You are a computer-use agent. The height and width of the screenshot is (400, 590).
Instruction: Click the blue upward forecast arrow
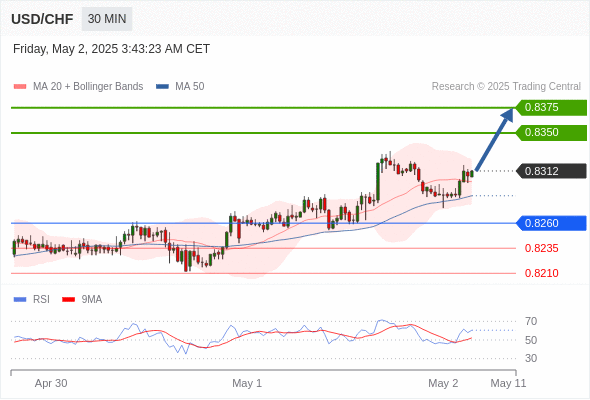pos(494,140)
